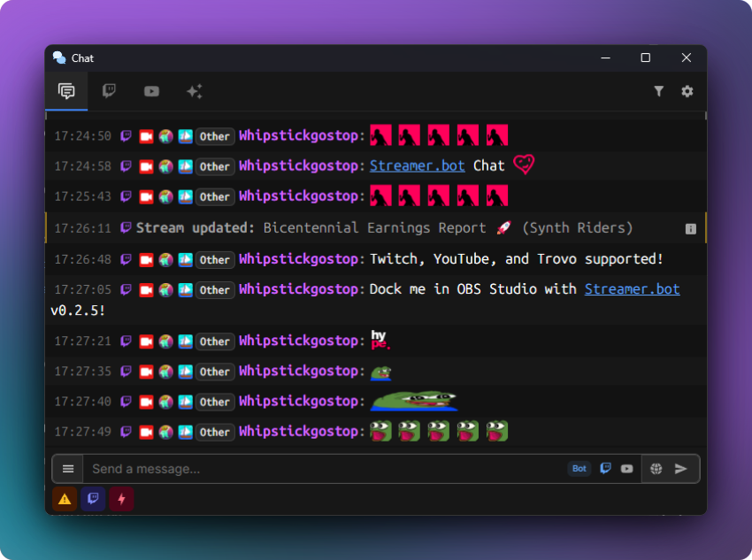Switch to the YouTube chat tab

tap(151, 91)
